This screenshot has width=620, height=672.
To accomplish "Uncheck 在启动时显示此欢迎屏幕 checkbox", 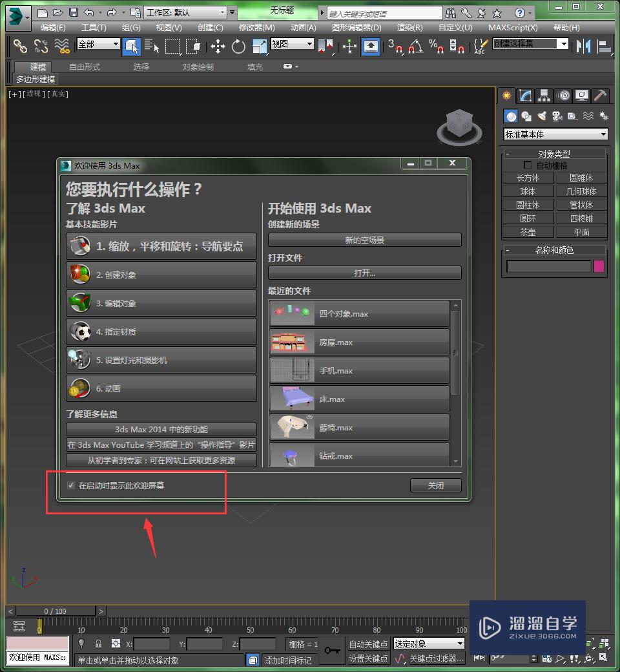I will pyautogui.click(x=71, y=485).
